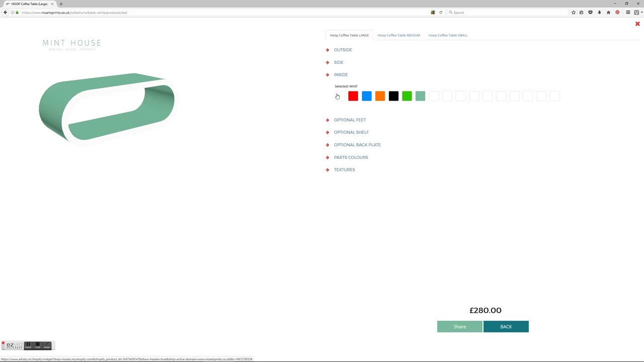Screen dimensions: 644x362
Task: Pick the mint colour swatch
Action: 420,96
